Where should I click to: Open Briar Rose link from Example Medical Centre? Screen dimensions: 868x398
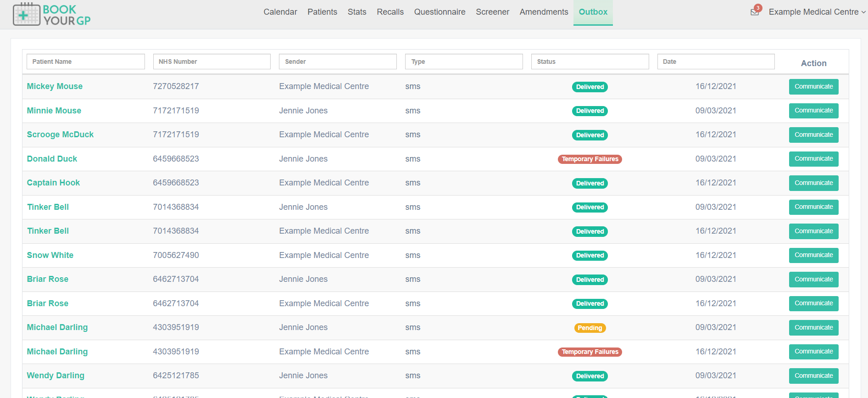coord(47,303)
